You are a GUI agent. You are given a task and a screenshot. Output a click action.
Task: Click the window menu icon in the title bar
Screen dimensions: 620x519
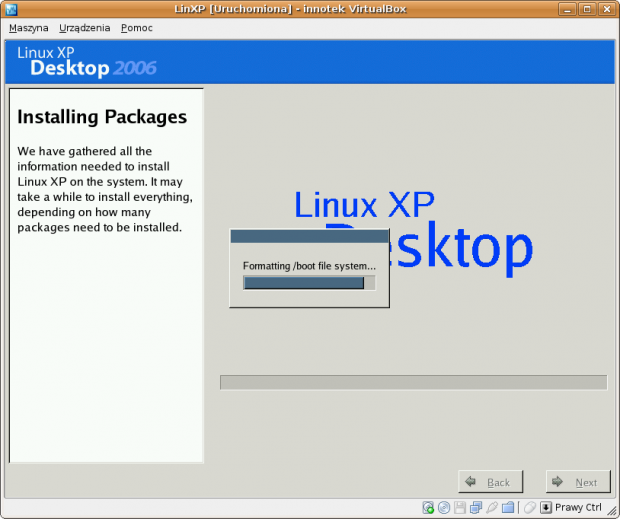point(10,9)
